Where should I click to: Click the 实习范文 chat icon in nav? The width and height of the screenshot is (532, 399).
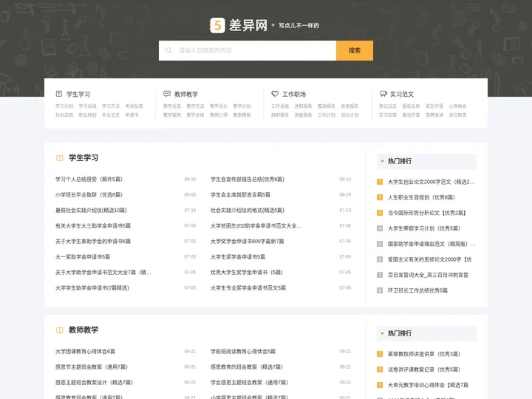(x=383, y=94)
